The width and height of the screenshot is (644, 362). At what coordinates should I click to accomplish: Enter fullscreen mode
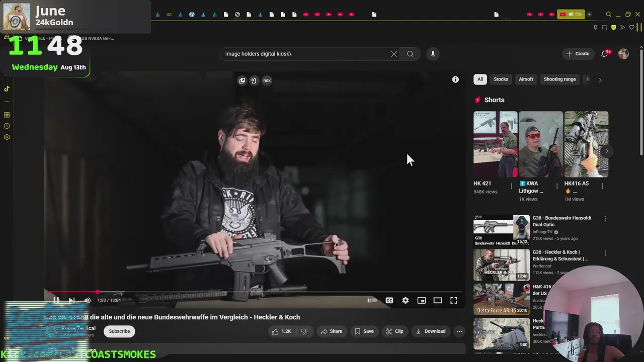(x=454, y=300)
